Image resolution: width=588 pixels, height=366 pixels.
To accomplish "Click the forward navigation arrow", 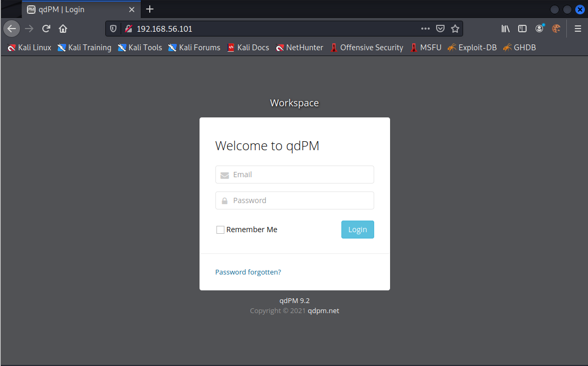I will coord(29,29).
